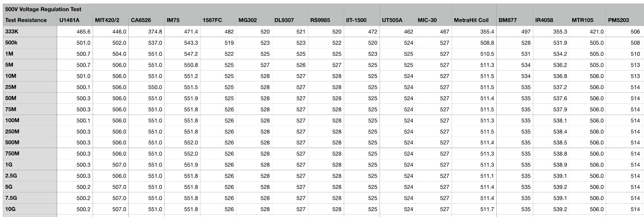Click the PM5203 column header
Viewport: 644px width, 217px height.
(x=619, y=20)
